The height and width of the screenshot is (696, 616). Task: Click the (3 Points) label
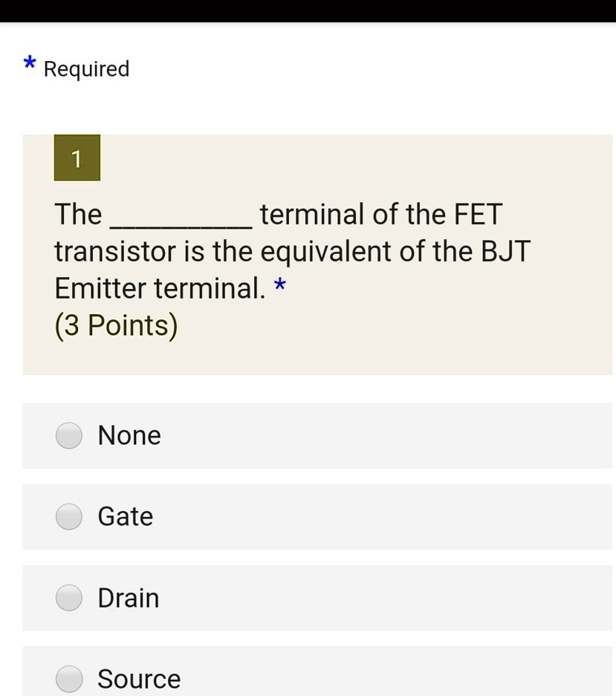(x=115, y=325)
